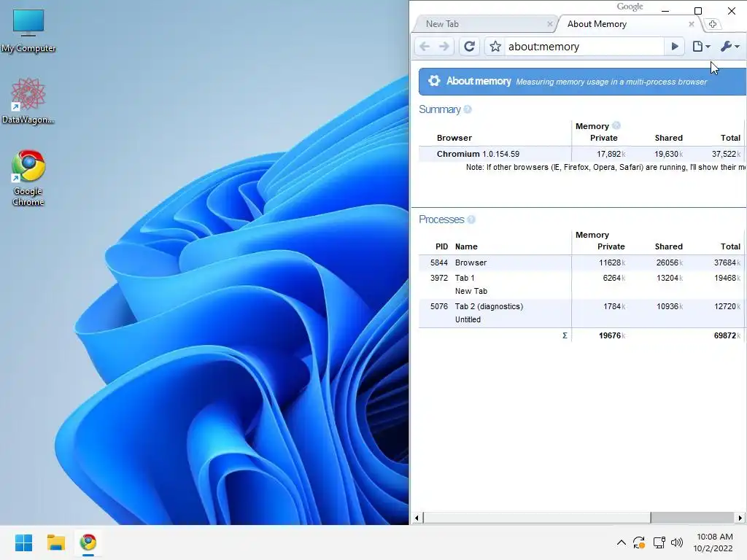
Task: Switch to the New Tab tab
Action: click(484, 24)
